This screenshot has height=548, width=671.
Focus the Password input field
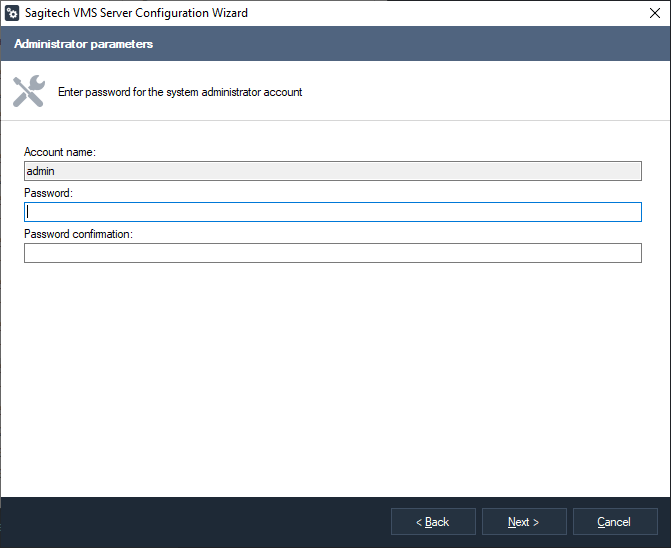pyautogui.click(x=332, y=212)
